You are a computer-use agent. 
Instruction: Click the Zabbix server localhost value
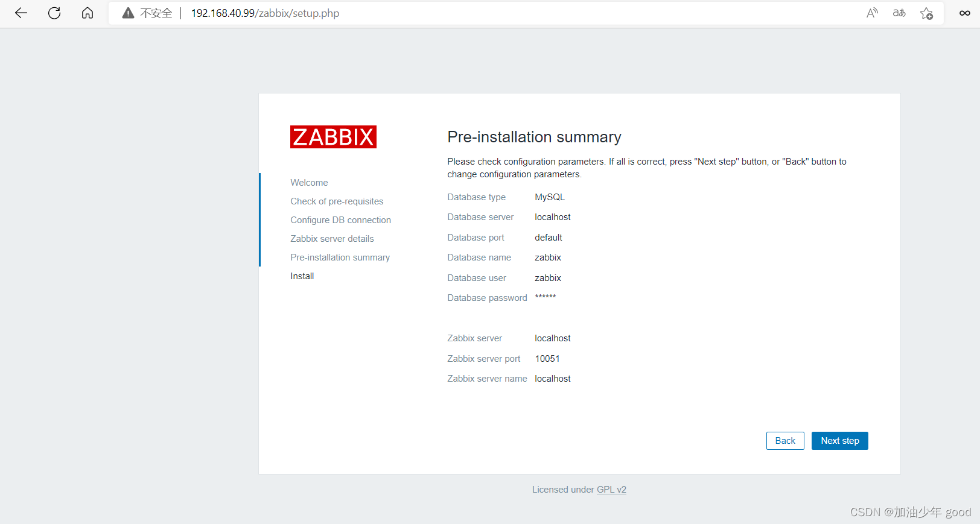coord(552,338)
